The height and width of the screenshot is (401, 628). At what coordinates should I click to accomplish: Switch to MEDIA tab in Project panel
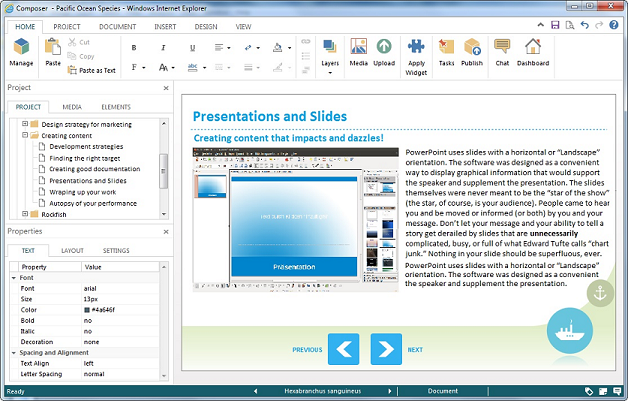[72, 107]
